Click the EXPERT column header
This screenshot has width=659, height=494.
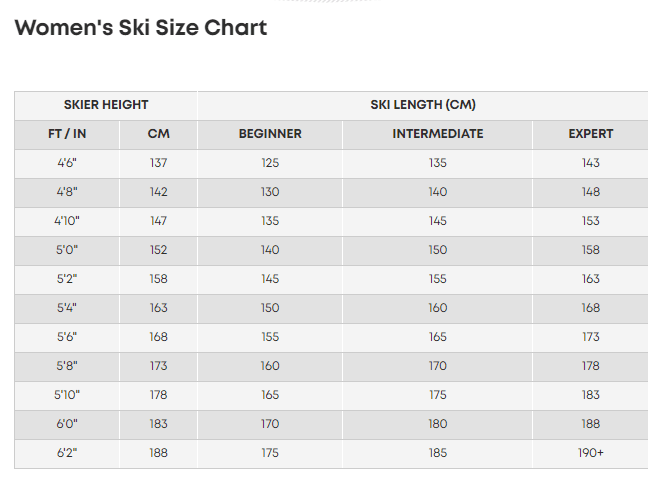(591, 134)
